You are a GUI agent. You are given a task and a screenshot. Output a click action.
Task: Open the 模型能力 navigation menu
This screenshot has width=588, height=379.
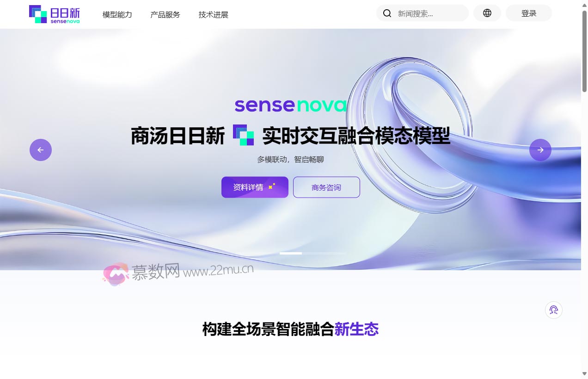[x=117, y=14]
